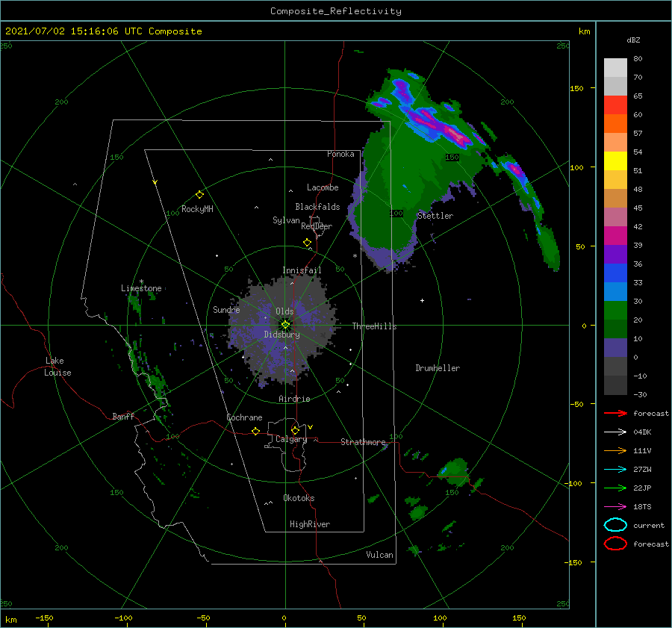
Task: Click the yellow diamond marker inside Calgary
Action: (x=295, y=430)
